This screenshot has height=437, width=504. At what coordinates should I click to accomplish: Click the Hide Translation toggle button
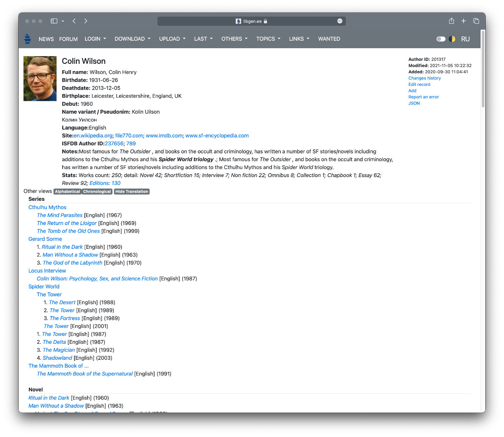[x=132, y=191]
